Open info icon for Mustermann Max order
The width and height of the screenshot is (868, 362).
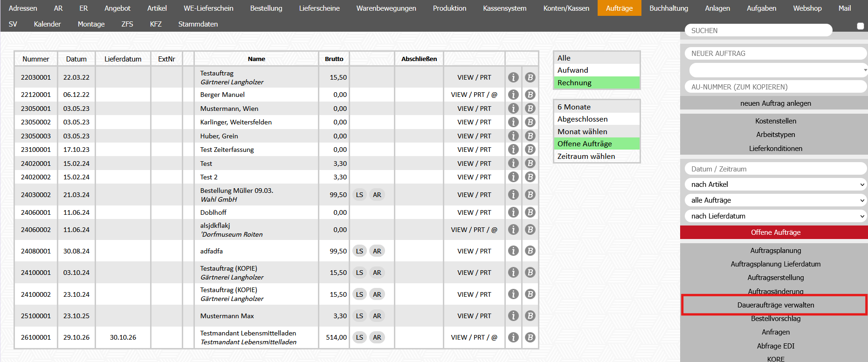[x=513, y=316]
